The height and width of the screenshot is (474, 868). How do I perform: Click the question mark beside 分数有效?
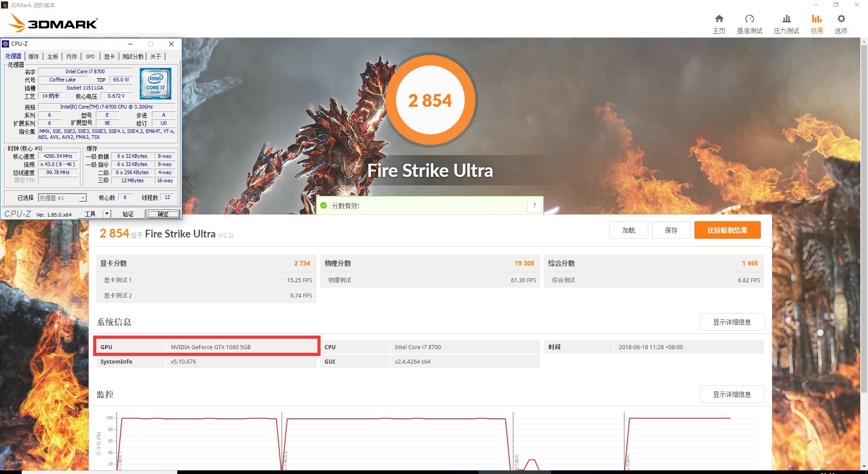[x=534, y=205]
